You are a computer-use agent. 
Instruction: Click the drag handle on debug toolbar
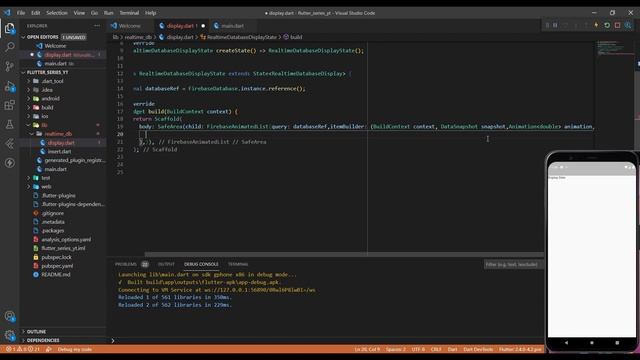[x=547, y=25]
